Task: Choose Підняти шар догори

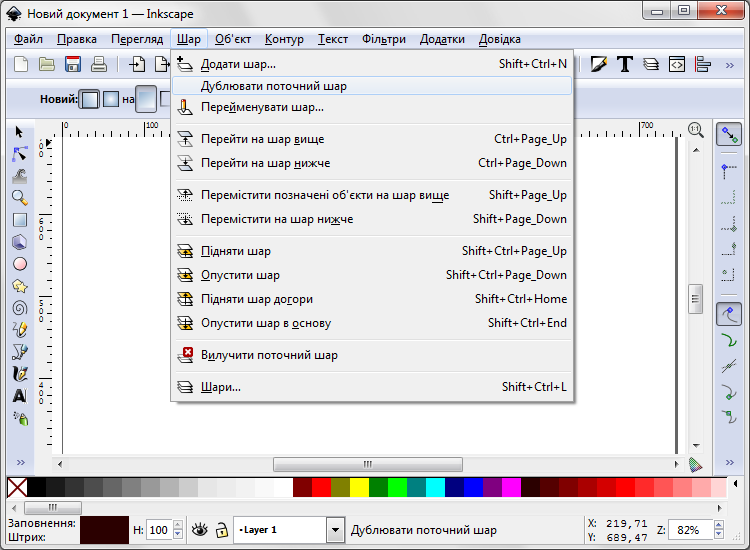Action: point(372,299)
